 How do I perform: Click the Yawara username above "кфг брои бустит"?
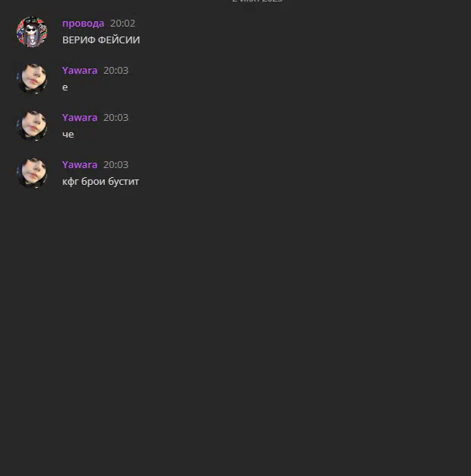(80, 164)
